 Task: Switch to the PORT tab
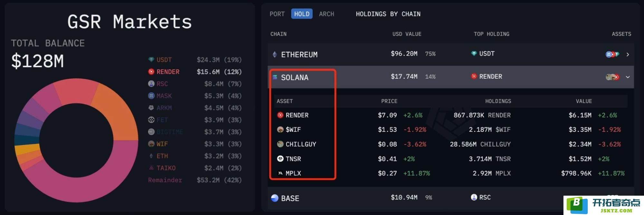[277, 14]
